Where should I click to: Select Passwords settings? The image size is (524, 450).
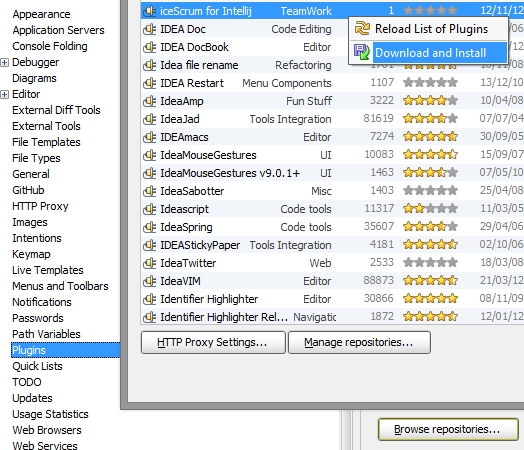coord(38,318)
